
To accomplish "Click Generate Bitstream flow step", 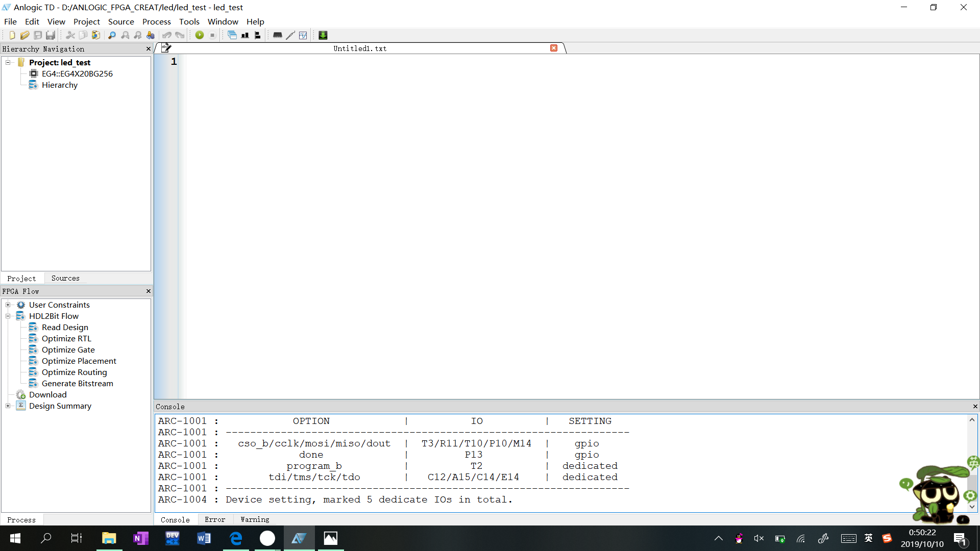I will coord(78,383).
